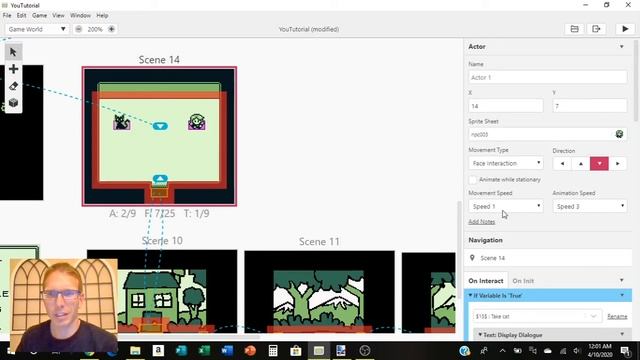Click the Sprite Sheet selector field
The width and height of the screenshot is (640, 360).
pos(548,134)
